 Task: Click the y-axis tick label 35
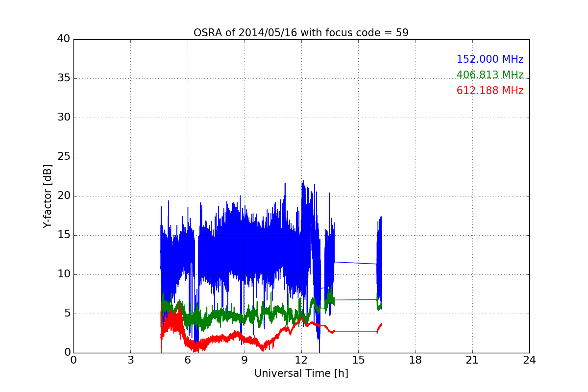coord(64,78)
